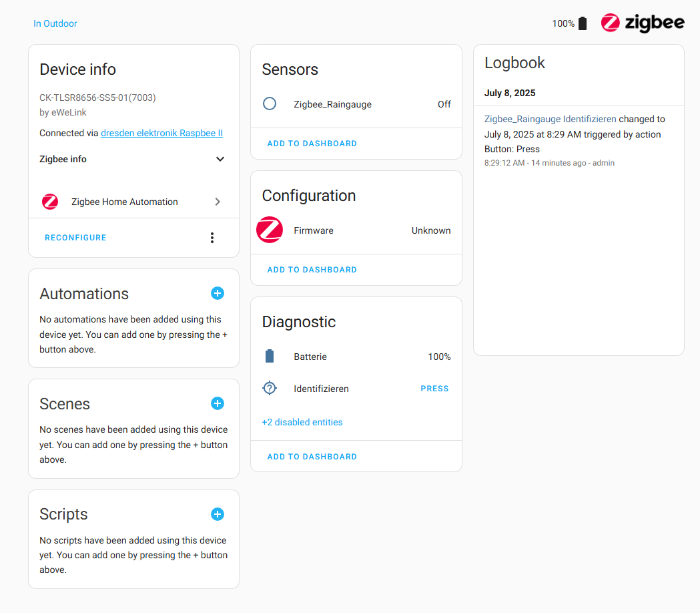Show the +2 disabled entities

point(302,422)
